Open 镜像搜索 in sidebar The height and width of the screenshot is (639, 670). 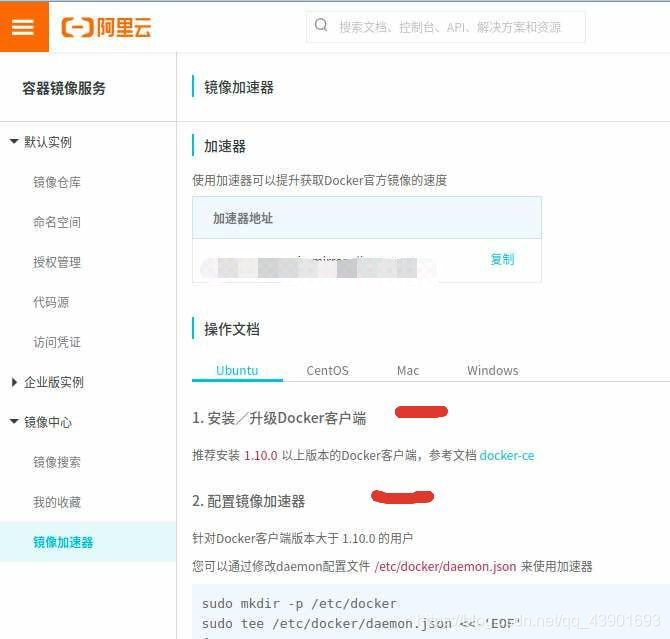pos(57,462)
